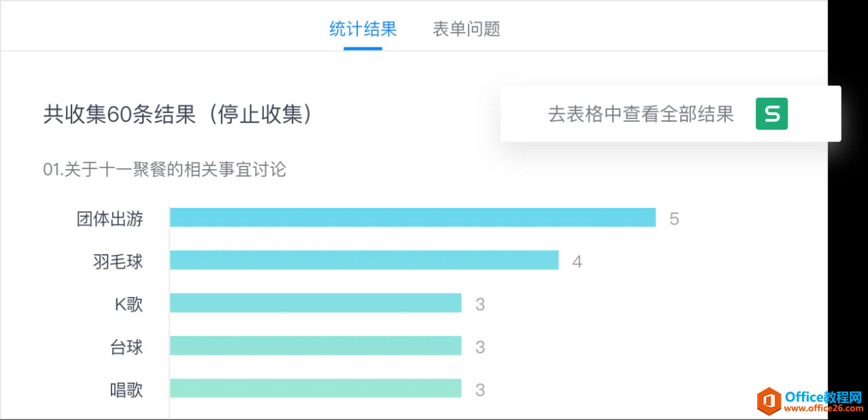Viewport: 868px width, 420px height.
Task: Open the www.office26.com link
Action: [823, 408]
